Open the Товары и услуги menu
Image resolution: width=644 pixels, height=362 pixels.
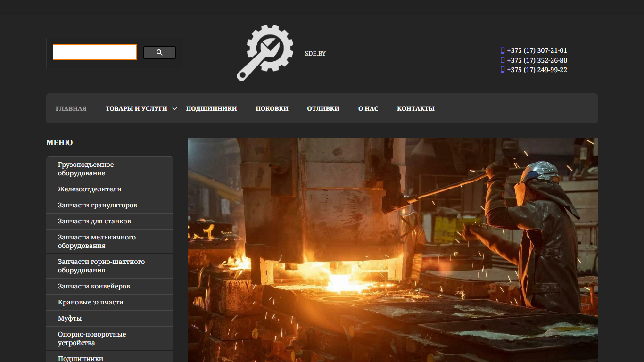pyautogui.click(x=136, y=108)
